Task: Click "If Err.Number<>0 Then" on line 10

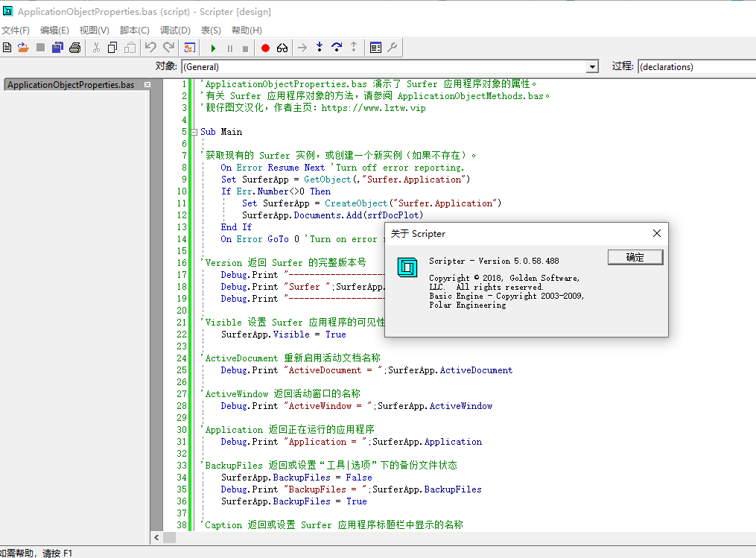Action: point(276,191)
